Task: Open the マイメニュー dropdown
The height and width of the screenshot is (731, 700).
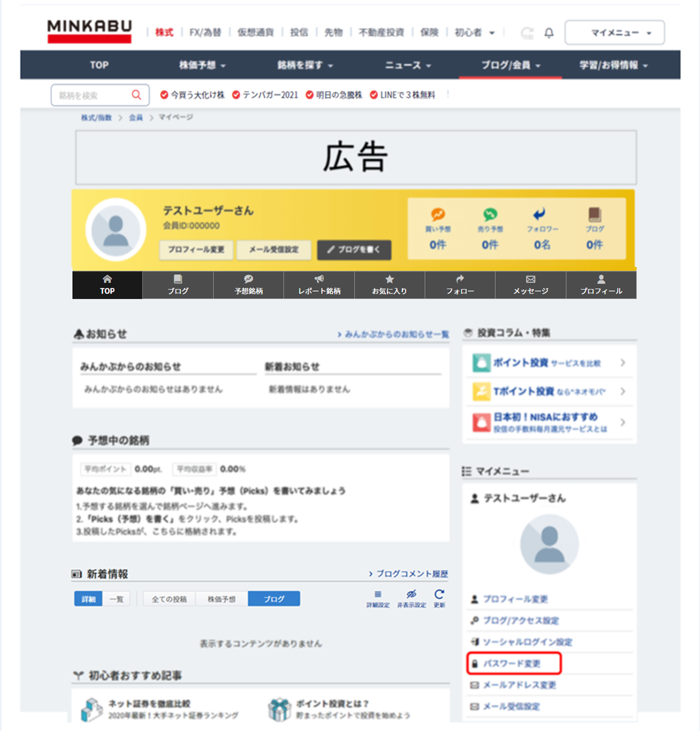Action: click(x=615, y=33)
